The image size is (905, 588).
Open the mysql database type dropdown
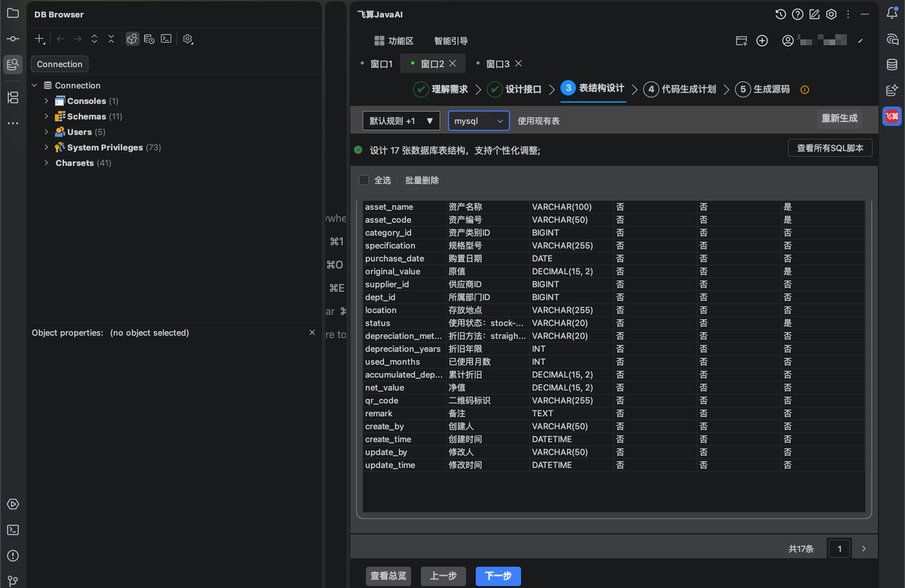[x=479, y=121]
